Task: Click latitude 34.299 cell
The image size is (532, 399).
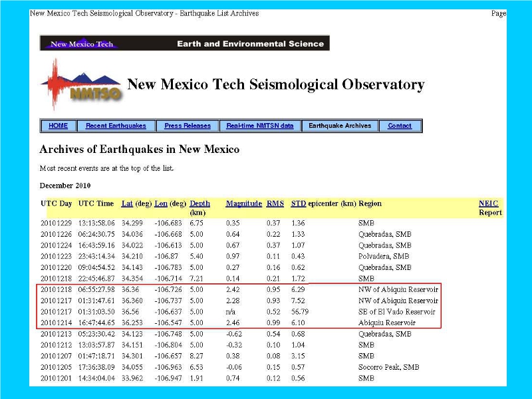Action: (132, 223)
